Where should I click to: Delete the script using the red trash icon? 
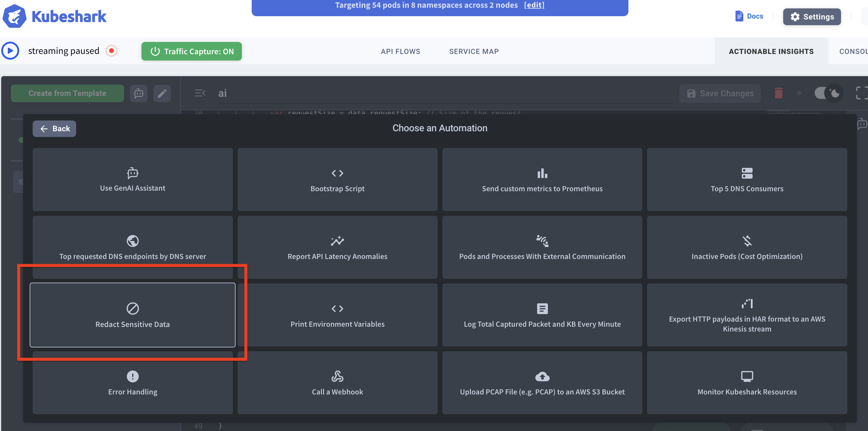(779, 93)
